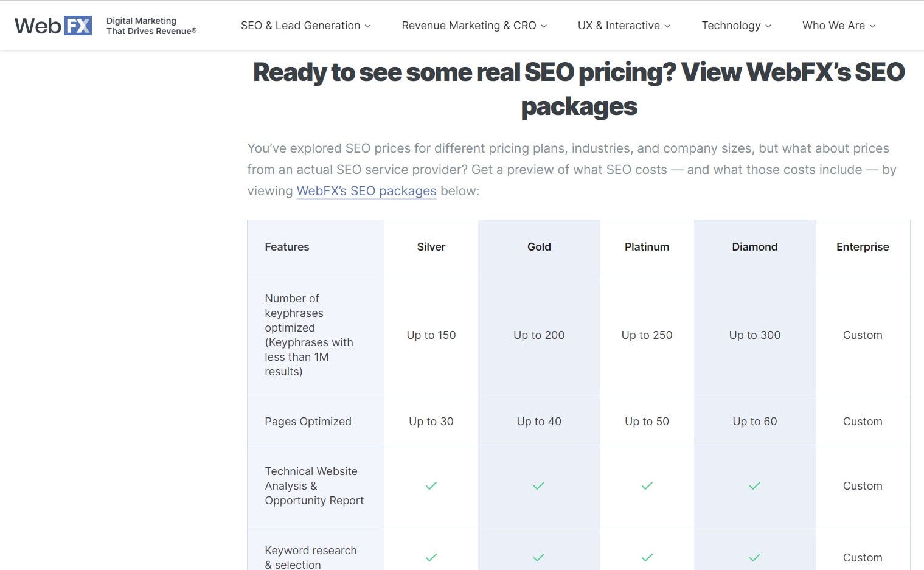Screen dimensions: 924x570
Task: Click Gold checkmark for Keyword research
Action: coord(539,557)
